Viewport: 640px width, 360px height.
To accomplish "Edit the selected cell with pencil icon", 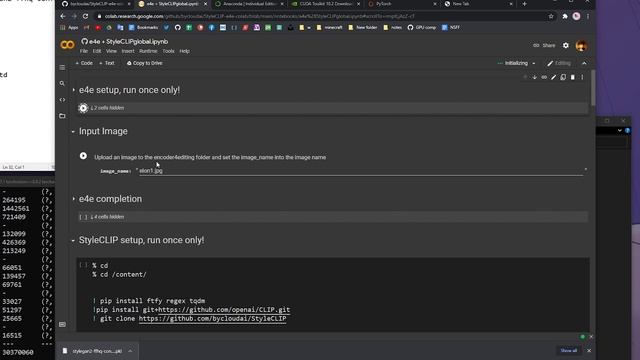I will pos(553,77).
